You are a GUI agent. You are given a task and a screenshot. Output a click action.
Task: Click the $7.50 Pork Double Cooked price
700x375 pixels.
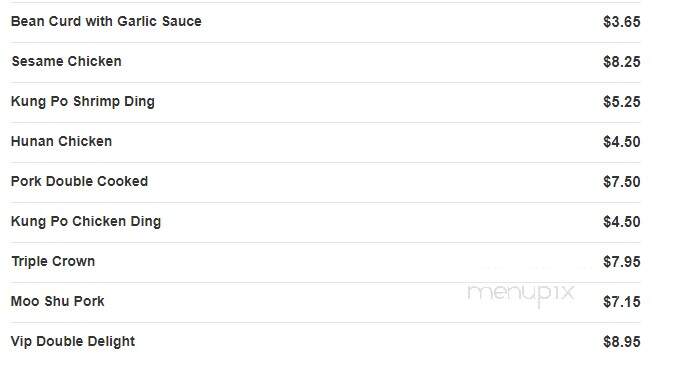click(x=621, y=182)
